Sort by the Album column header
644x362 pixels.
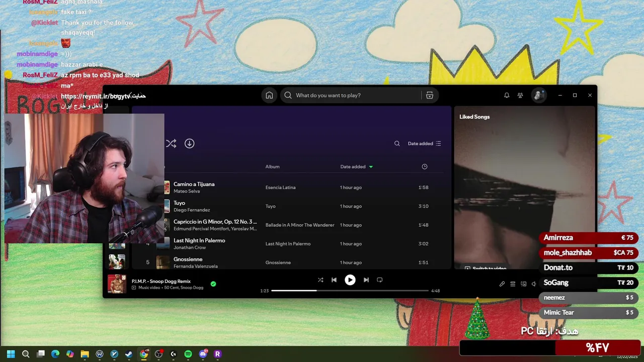point(272,166)
